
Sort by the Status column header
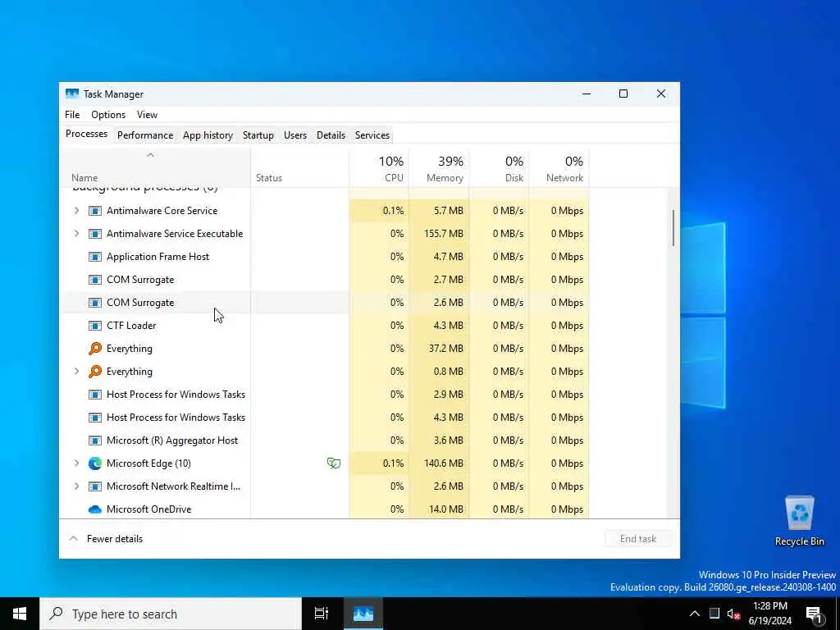(x=299, y=168)
